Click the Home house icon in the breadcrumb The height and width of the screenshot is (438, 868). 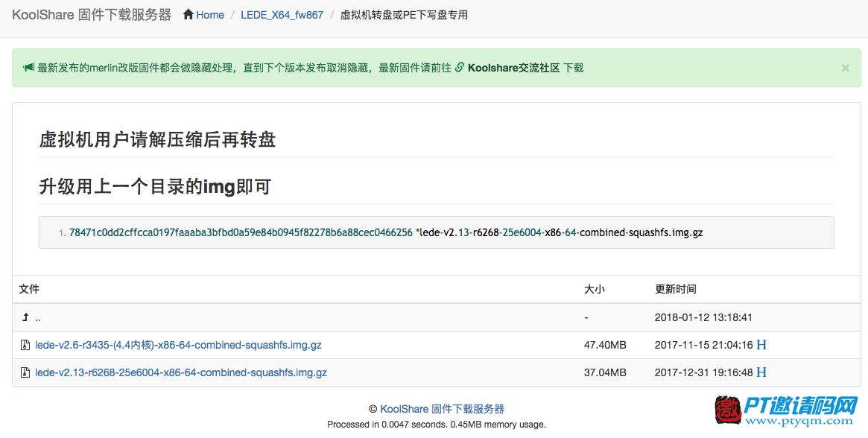click(189, 14)
